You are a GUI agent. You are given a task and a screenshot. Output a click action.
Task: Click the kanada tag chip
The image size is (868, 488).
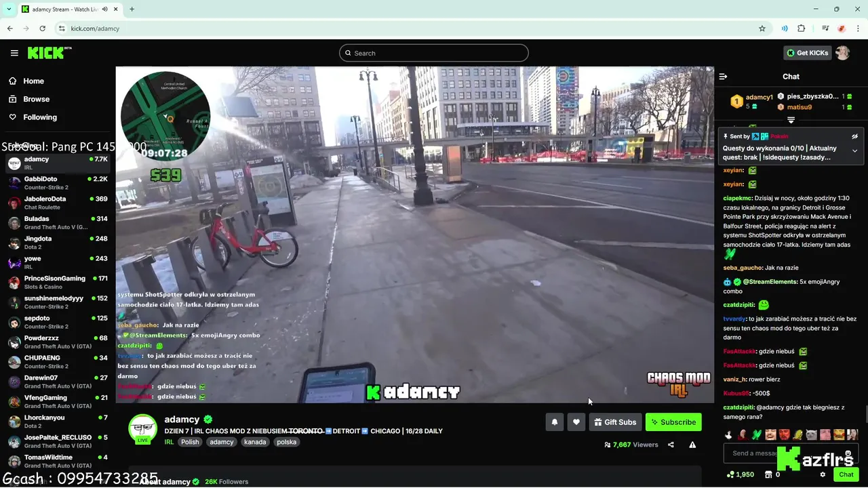[255, 442]
